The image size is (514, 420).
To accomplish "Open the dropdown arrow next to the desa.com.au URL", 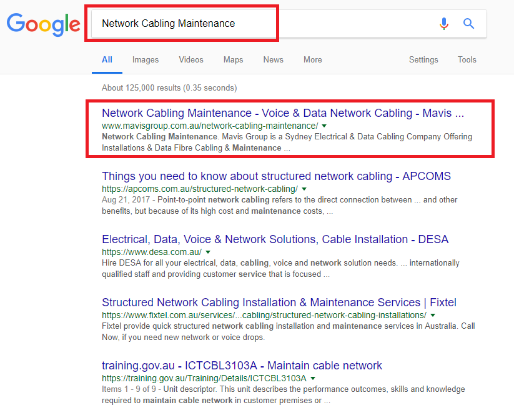I will (208, 252).
